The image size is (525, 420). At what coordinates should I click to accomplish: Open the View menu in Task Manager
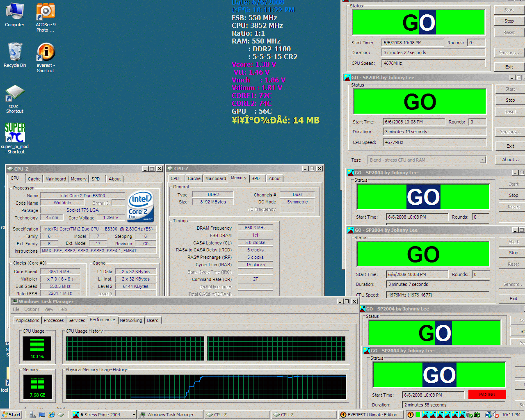(x=49, y=309)
